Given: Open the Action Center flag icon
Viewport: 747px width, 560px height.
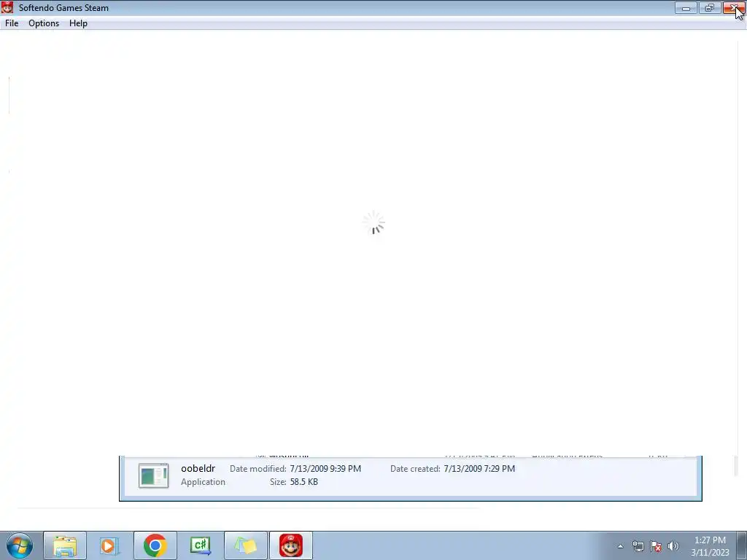Looking at the screenshot, I should pyautogui.click(x=656, y=546).
